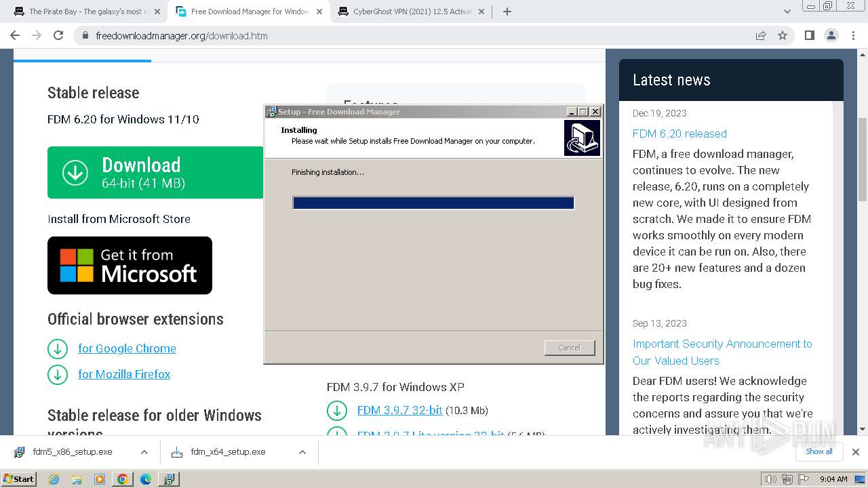Click Action Center flag tray icon

point(804,479)
